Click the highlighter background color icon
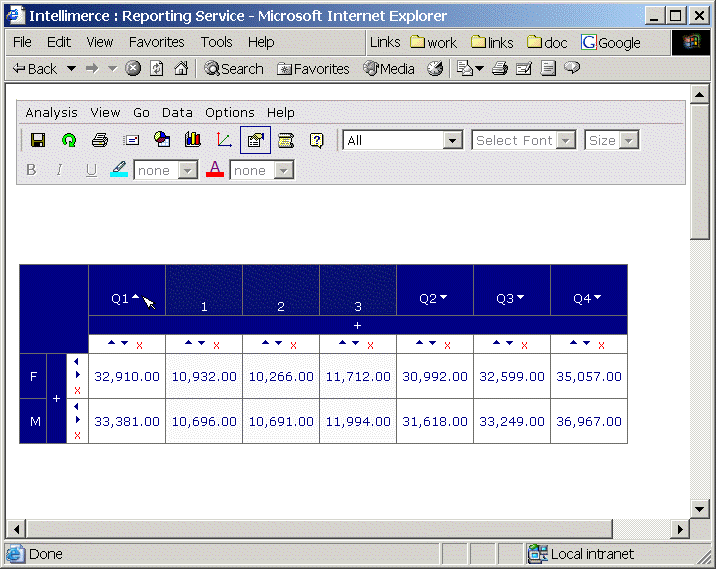Image resolution: width=716 pixels, height=569 pixels. [119, 169]
